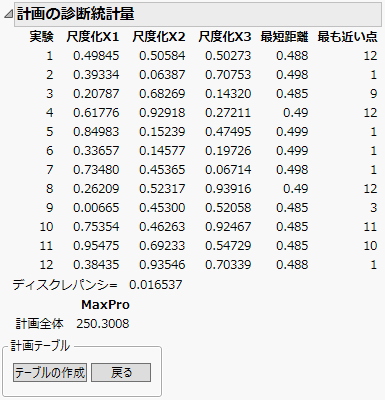The width and height of the screenshot is (385, 400).
Task: Select value 0.45300 in row 9
Action: (x=162, y=208)
